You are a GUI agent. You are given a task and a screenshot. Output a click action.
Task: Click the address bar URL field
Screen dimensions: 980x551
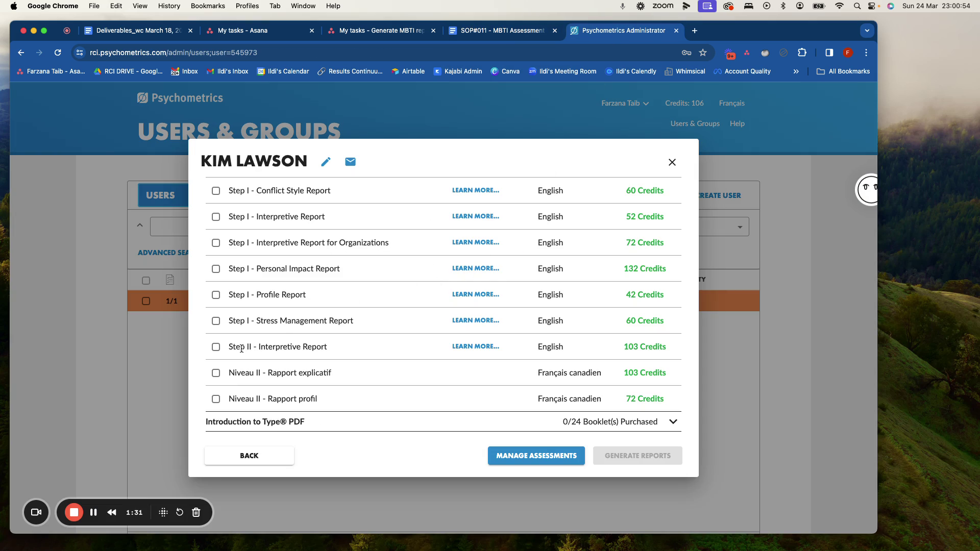click(x=357, y=53)
